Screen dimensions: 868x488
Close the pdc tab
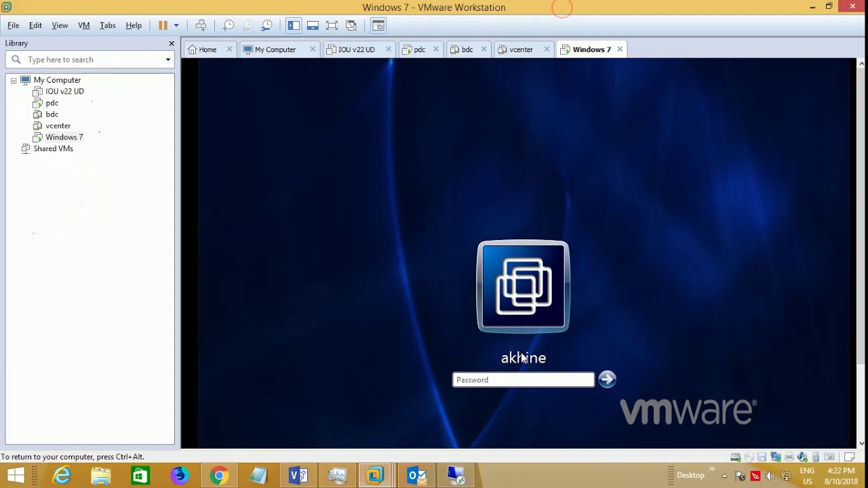[436, 49]
